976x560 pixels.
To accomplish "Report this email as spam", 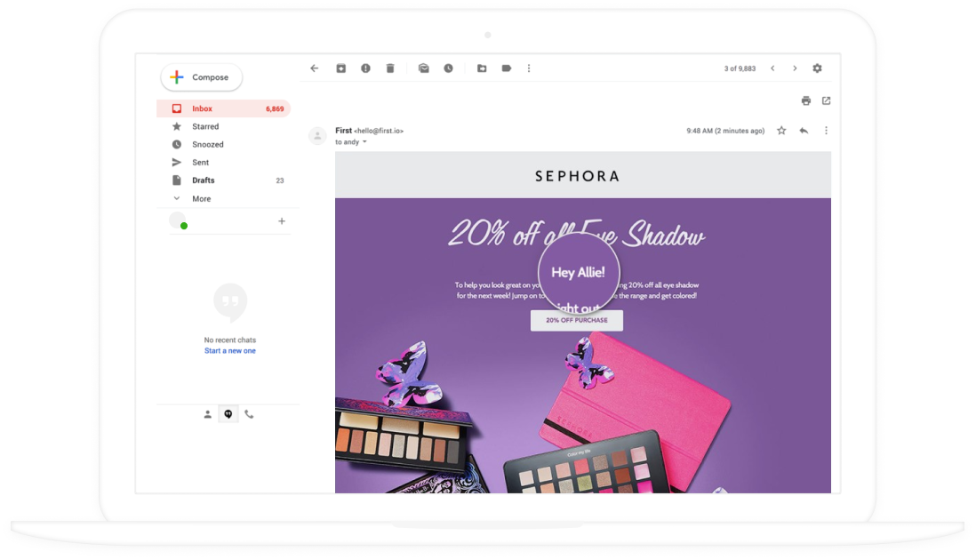I will [365, 68].
